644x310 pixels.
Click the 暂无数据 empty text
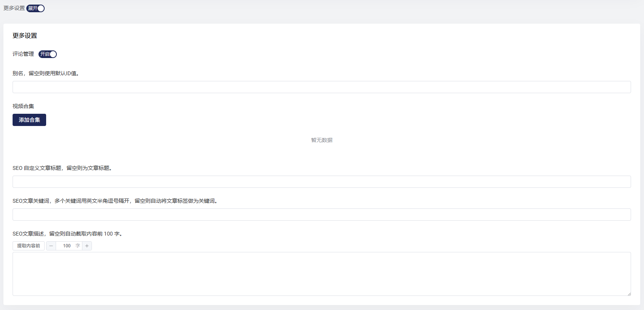[x=322, y=140]
